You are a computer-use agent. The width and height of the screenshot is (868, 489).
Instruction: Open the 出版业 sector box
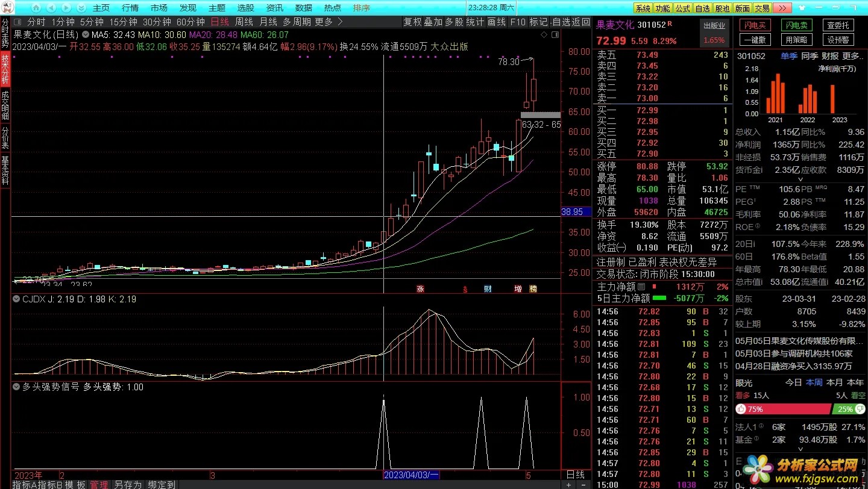pos(714,33)
